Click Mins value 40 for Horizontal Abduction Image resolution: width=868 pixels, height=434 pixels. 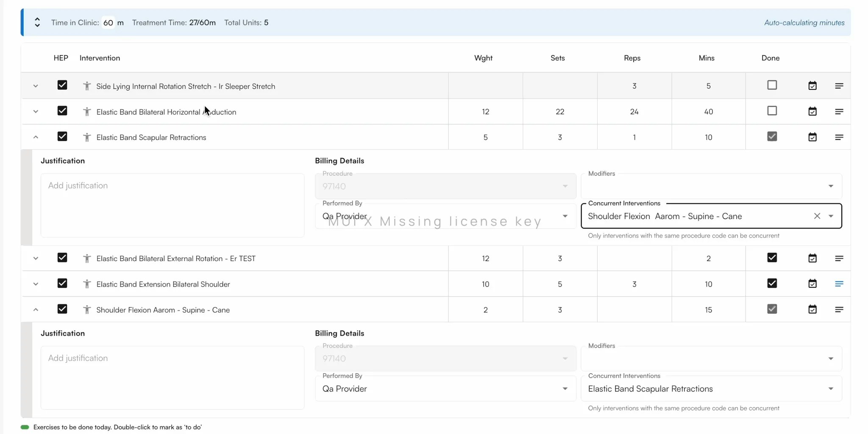[x=708, y=111]
